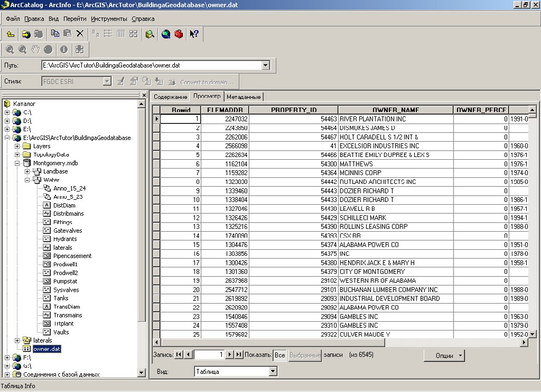The height and width of the screenshot is (392, 541).
Task: Collapse the Montgomery.mdb node
Action: [x=17, y=163]
